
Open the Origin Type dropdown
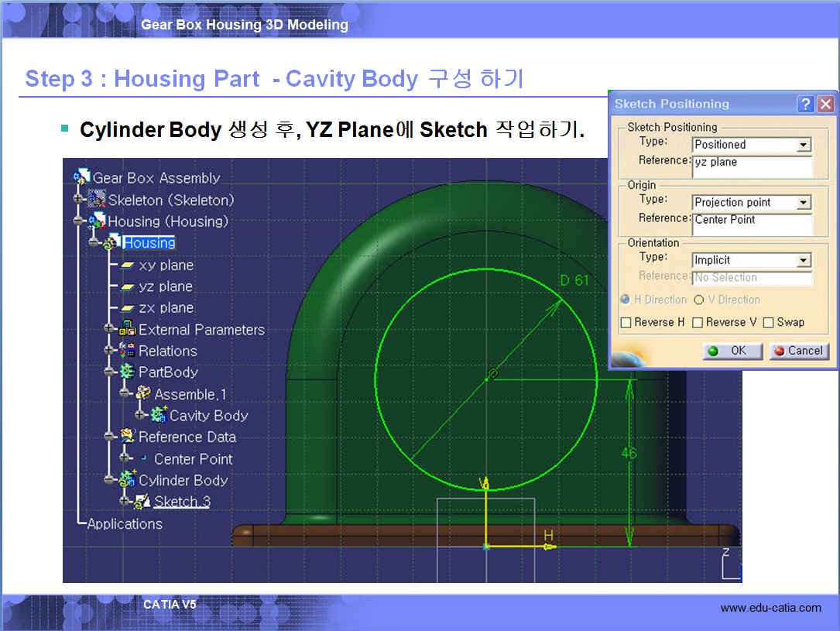804,203
